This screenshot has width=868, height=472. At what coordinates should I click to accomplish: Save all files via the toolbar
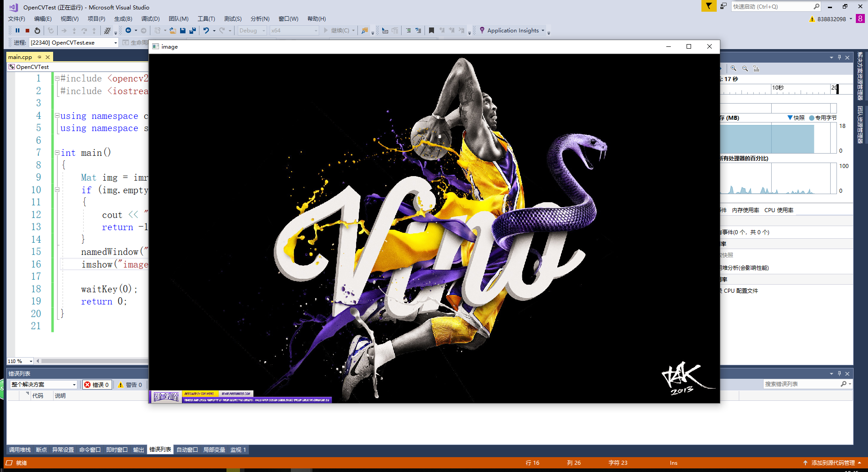[x=193, y=31]
